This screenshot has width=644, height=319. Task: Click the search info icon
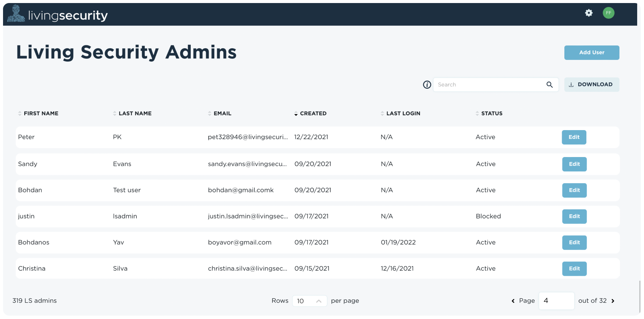pos(427,85)
